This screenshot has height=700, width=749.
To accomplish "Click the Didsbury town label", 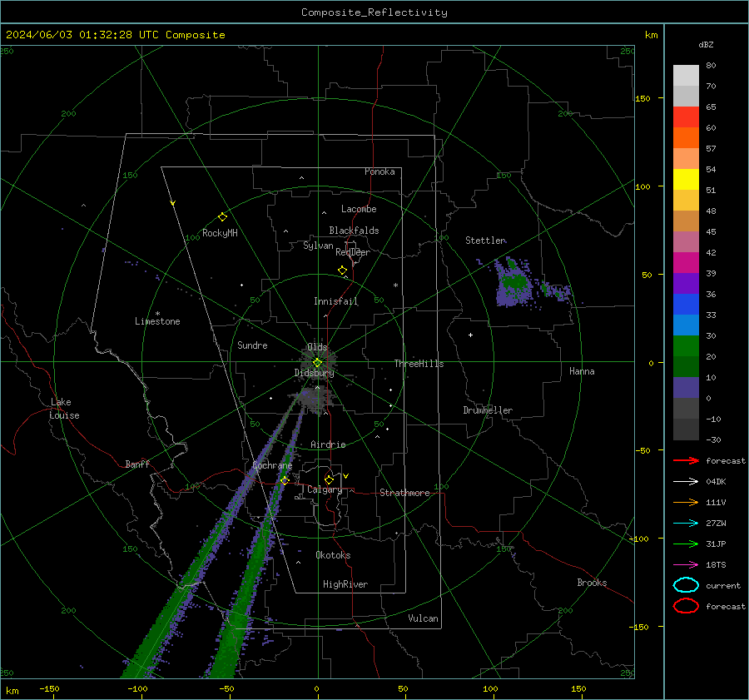I will (314, 373).
